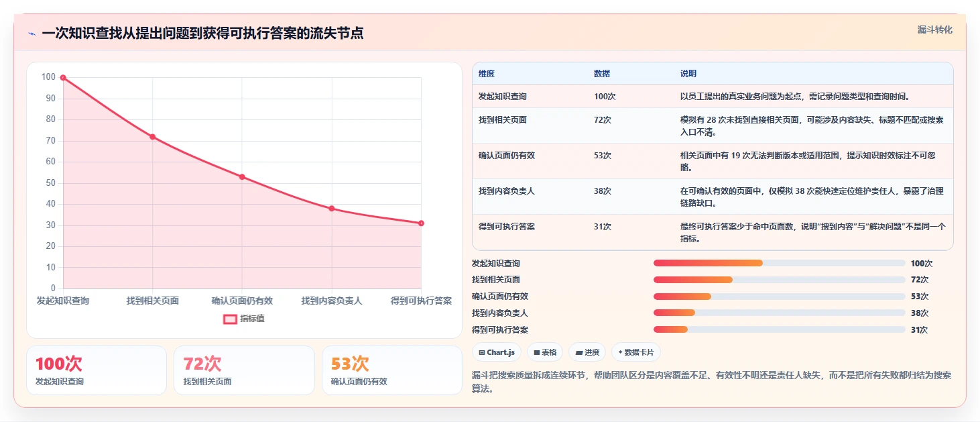Viewport: 980px width, 422px height.
Task: Click the 确认页面仍有效 progress bar
Action: point(780,296)
